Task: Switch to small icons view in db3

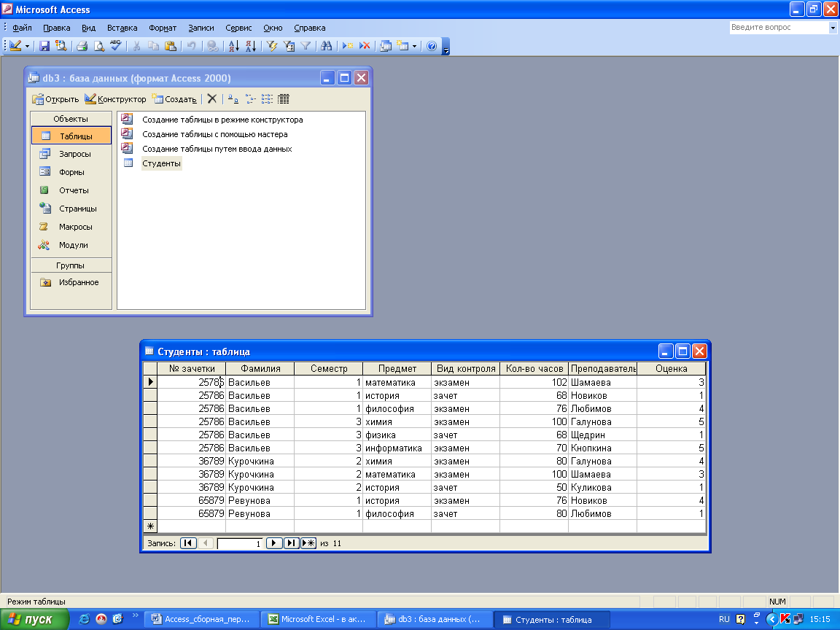Action: click(x=250, y=99)
